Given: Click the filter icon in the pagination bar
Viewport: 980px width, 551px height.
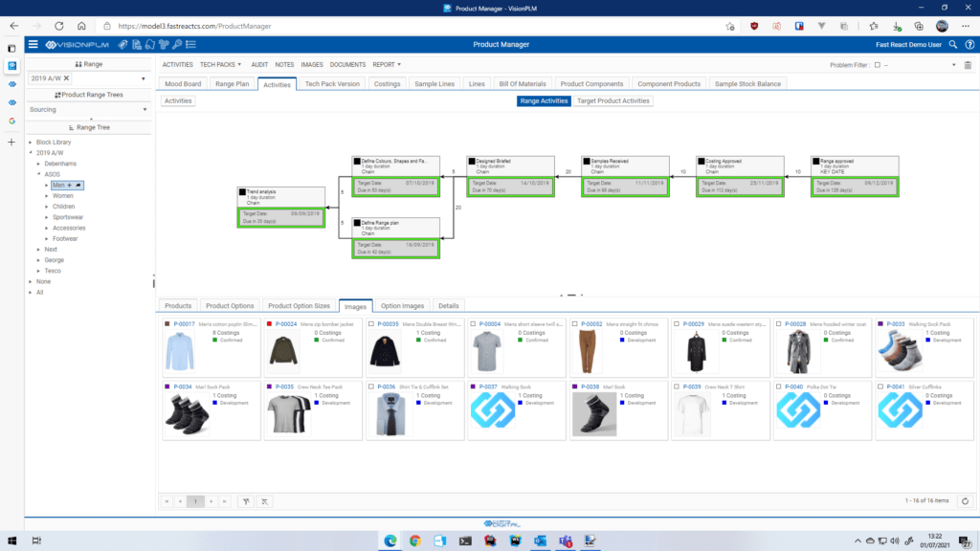Looking at the screenshot, I should 246,501.
